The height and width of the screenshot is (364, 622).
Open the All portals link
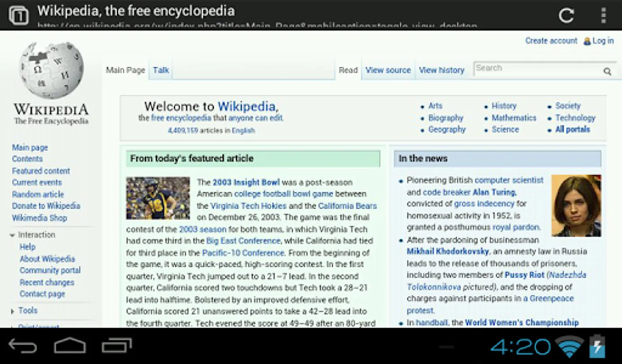(573, 129)
